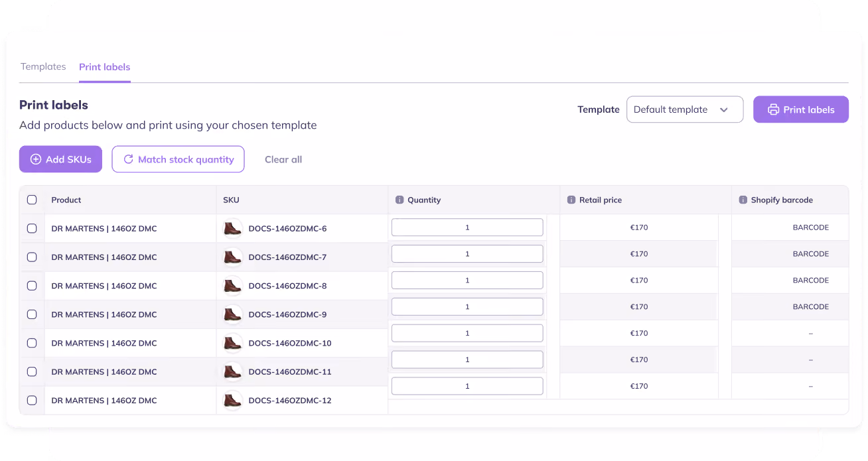This screenshot has height=461, width=868.
Task: Click the Template label next to dropdown
Action: [x=599, y=109]
